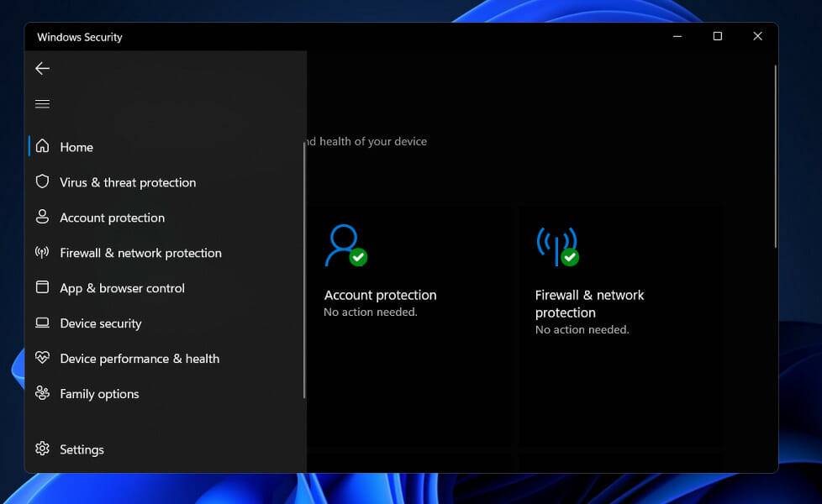
Task: Click the green checkmark on Firewall tile
Action: (568, 256)
